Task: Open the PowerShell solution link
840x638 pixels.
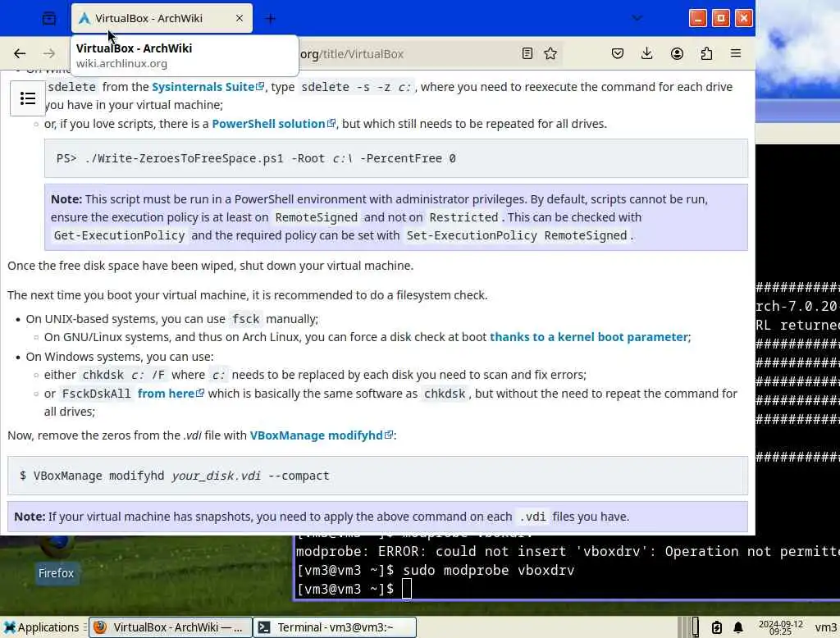Action: pyautogui.click(x=274, y=124)
